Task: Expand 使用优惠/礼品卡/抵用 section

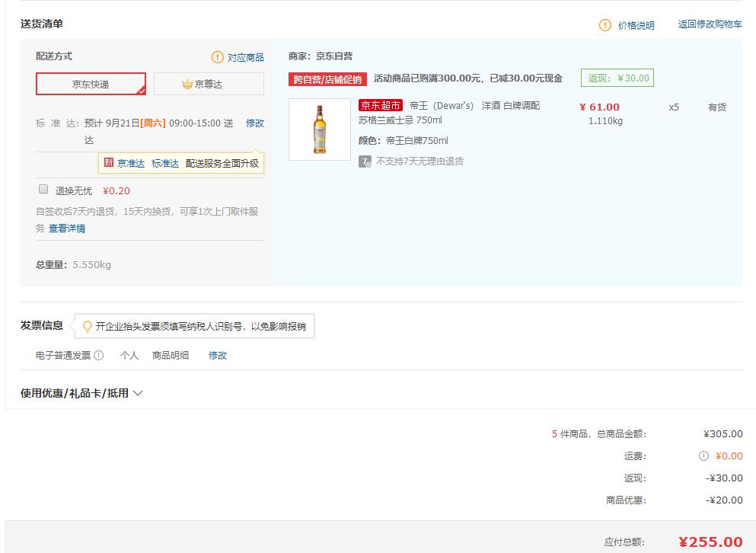Action: click(x=81, y=393)
